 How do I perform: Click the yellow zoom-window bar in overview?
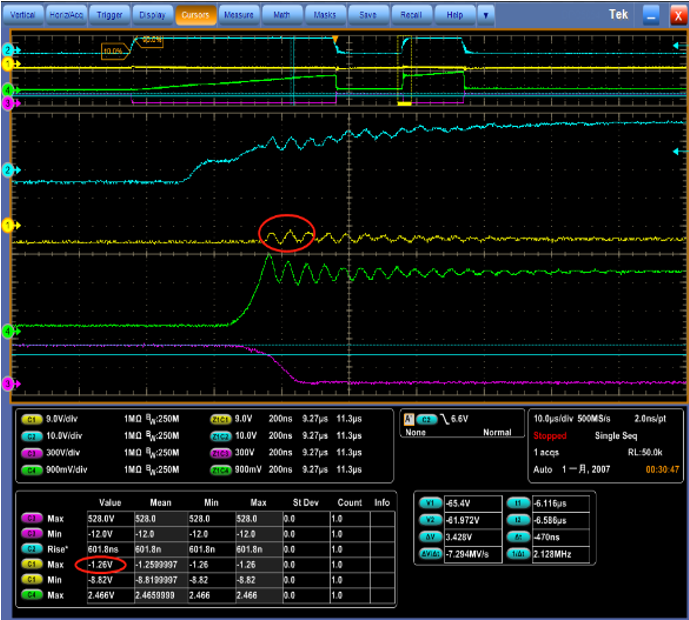coord(404,104)
